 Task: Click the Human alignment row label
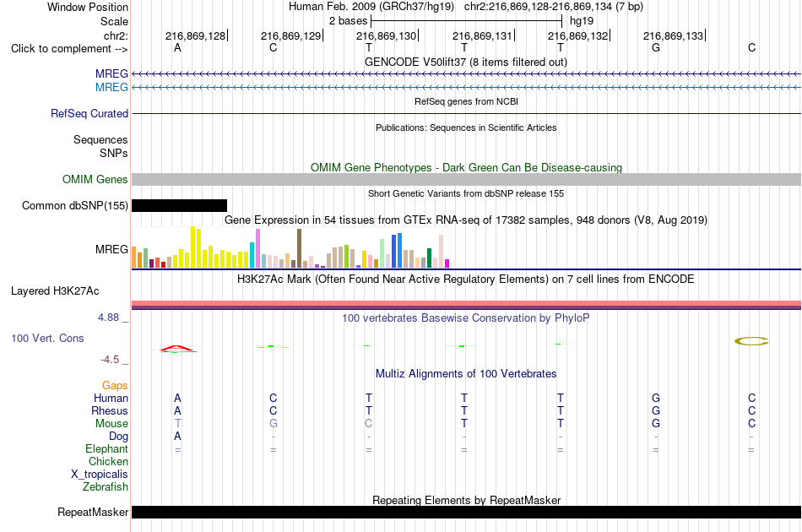[x=111, y=398]
